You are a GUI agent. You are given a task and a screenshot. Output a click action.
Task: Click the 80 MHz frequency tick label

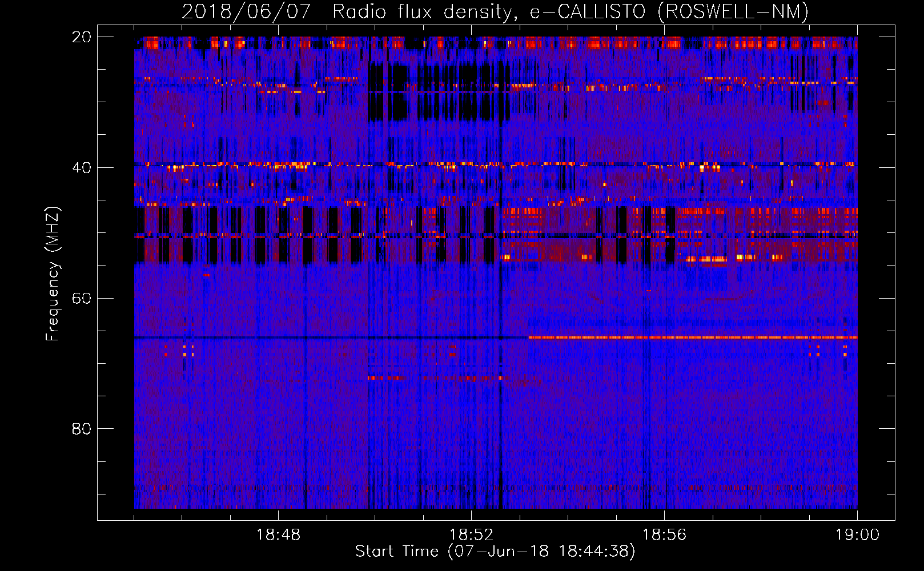tap(82, 429)
